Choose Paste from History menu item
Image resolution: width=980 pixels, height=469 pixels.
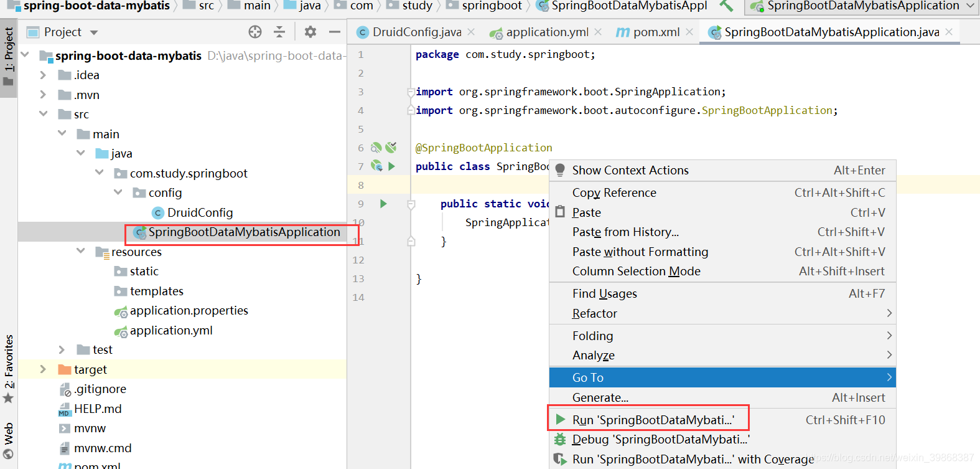[x=722, y=232]
